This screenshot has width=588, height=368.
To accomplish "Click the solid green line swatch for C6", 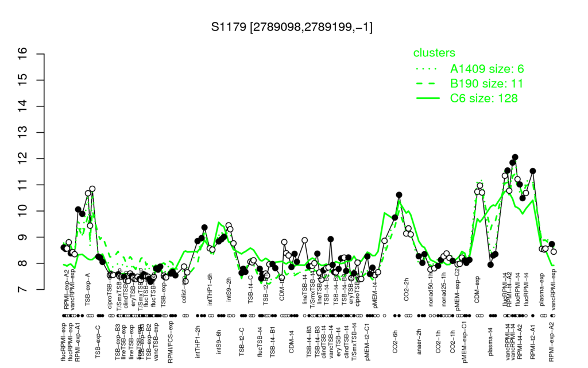I will tap(428, 98).
